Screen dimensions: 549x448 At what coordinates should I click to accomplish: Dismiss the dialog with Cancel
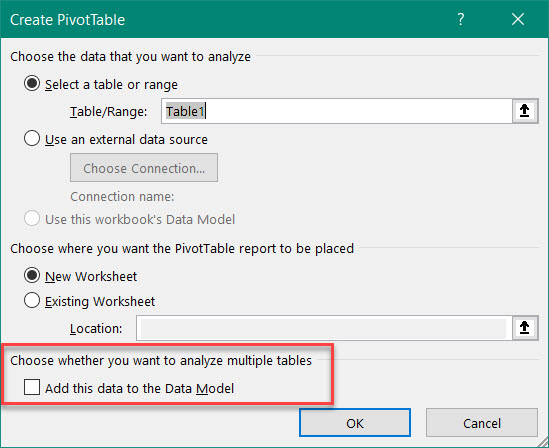pyautogui.click(x=482, y=423)
